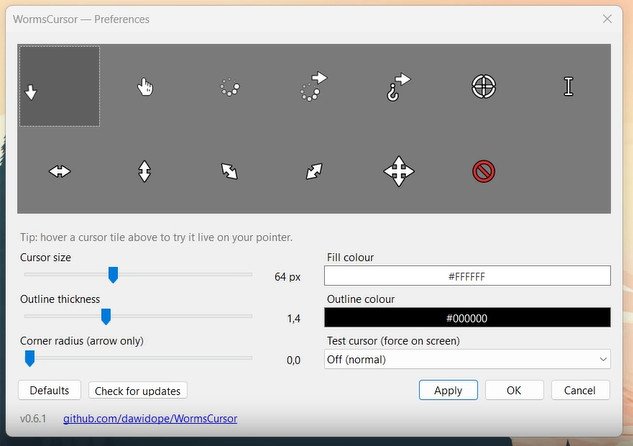633x446 pixels.
Task: Click the 1,4 outline thickness value
Action: (x=293, y=318)
